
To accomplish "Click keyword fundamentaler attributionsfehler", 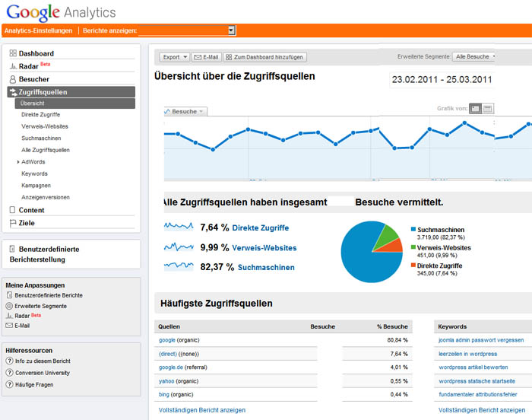I will [x=478, y=395].
